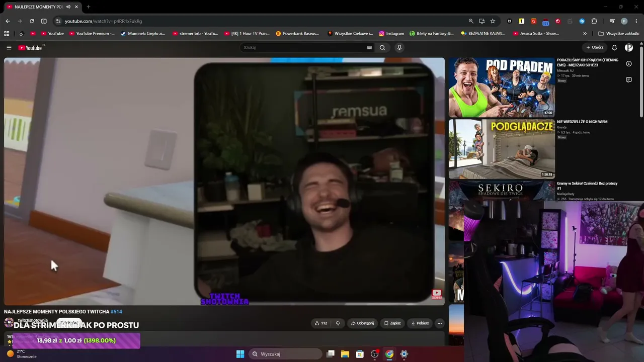Viewport: 644px width, 362px height.
Task: Go to the YouTube home logo
Action: pos(30,48)
